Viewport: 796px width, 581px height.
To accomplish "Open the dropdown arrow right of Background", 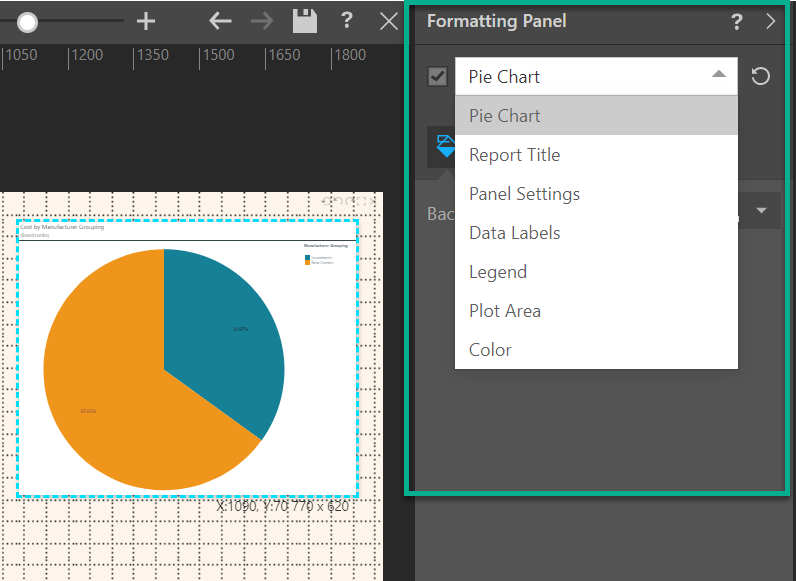I will [x=762, y=211].
